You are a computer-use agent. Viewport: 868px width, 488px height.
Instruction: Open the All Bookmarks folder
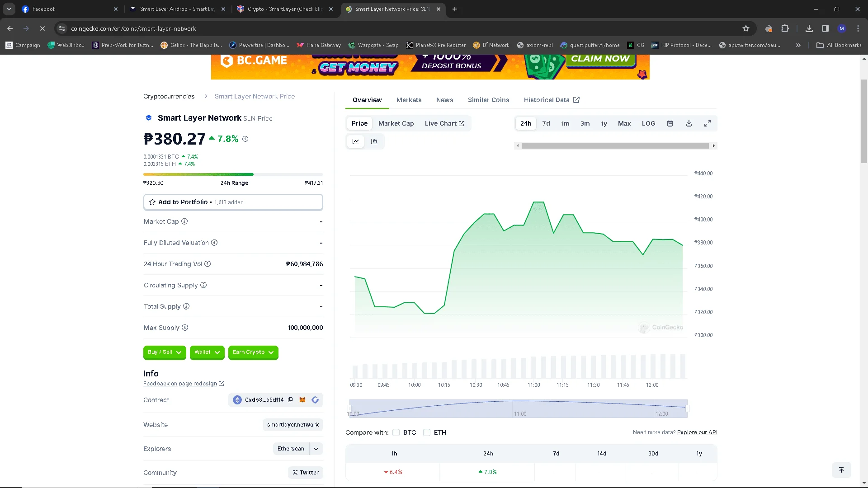[839, 45]
